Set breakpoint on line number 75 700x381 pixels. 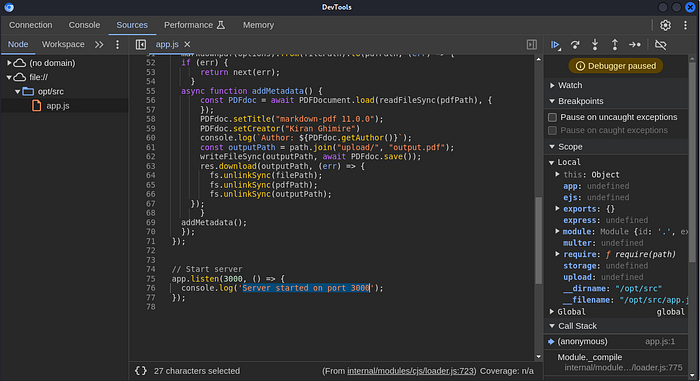[150, 279]
